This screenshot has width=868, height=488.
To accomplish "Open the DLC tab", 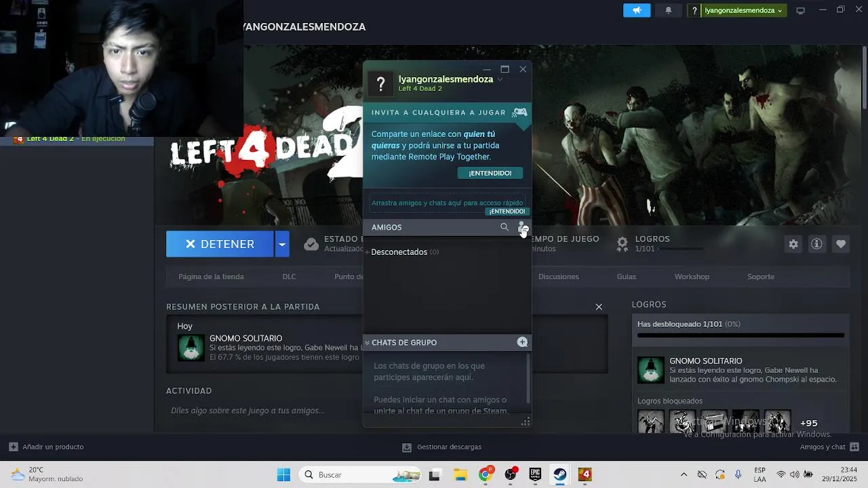I will point(290,277).
